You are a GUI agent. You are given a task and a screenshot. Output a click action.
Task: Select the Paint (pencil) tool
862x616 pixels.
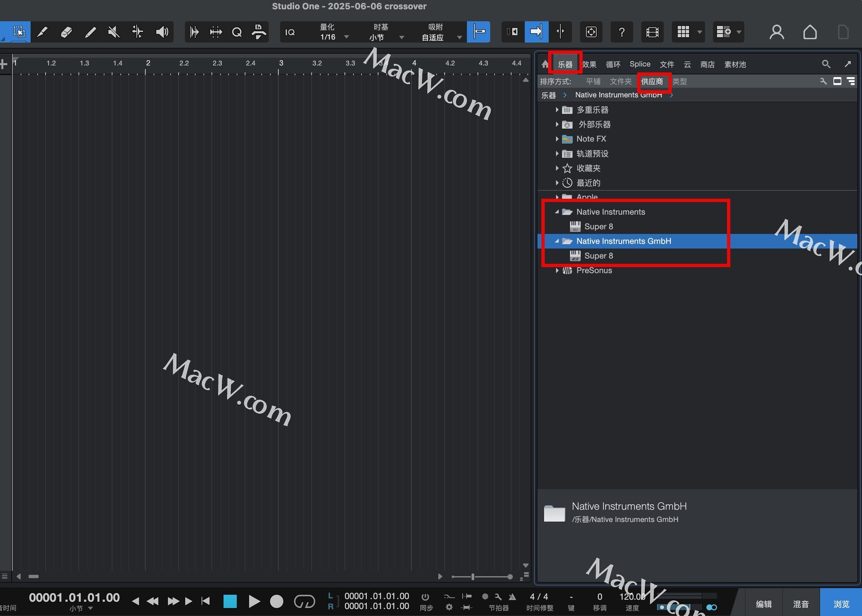(42, 32)
